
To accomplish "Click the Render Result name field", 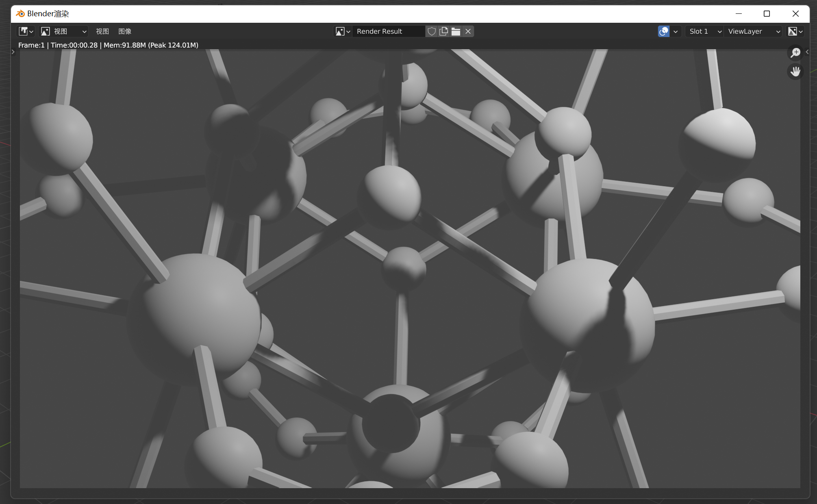I will pos(389,31).
